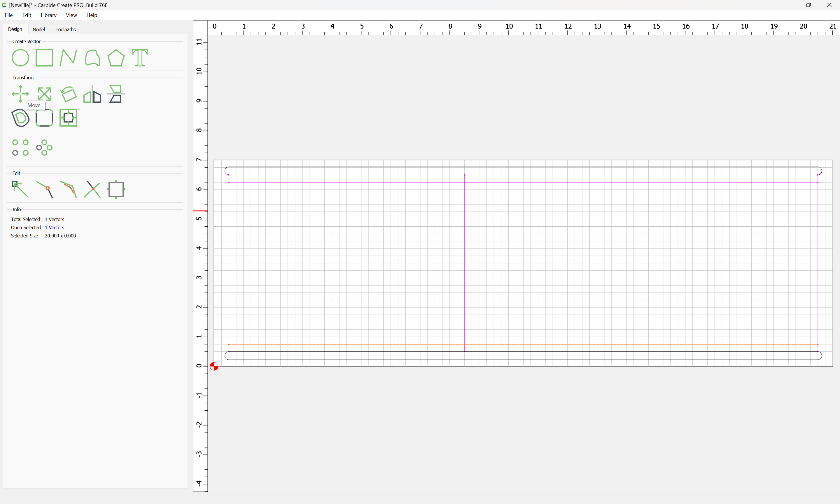Image resolution: width=840 pixels, height=504 pixels.
Task: Click the Mirror transform icon
Action: [x=92, y=94]
